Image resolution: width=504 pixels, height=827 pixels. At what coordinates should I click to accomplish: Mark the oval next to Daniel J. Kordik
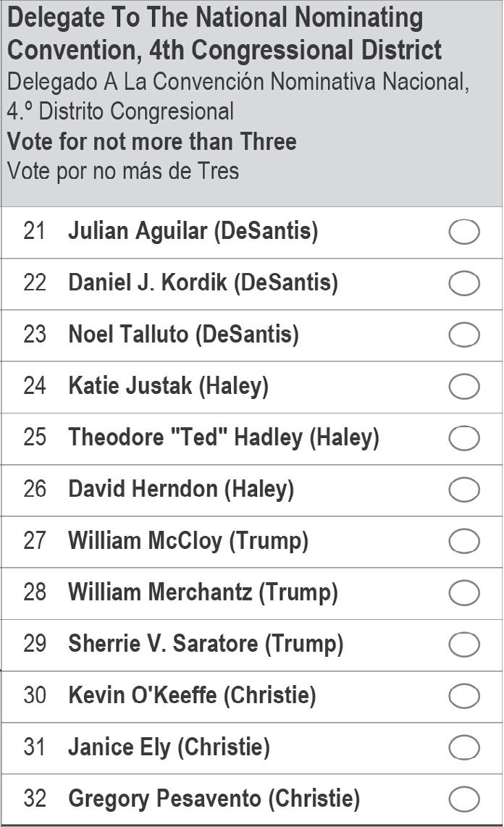point(464,283)
